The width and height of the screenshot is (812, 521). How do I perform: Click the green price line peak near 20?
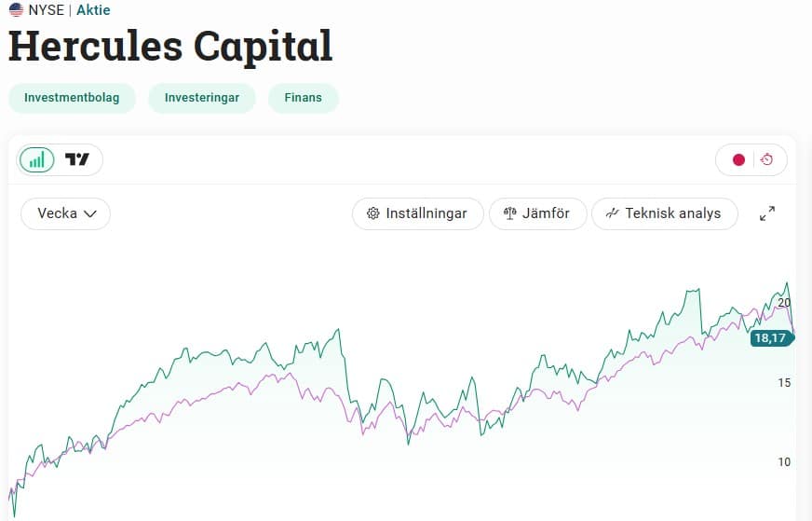[787, 284]
